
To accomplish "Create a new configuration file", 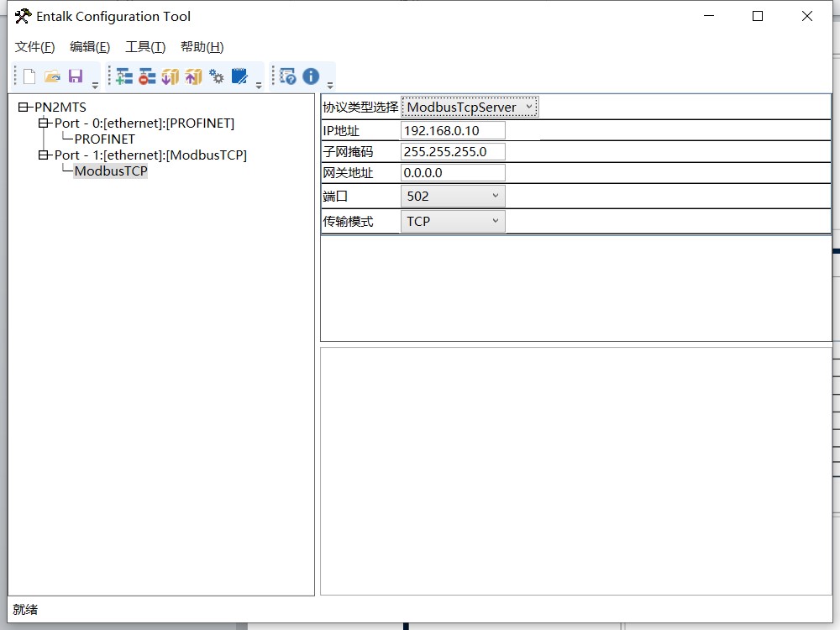I will (29, 76).
